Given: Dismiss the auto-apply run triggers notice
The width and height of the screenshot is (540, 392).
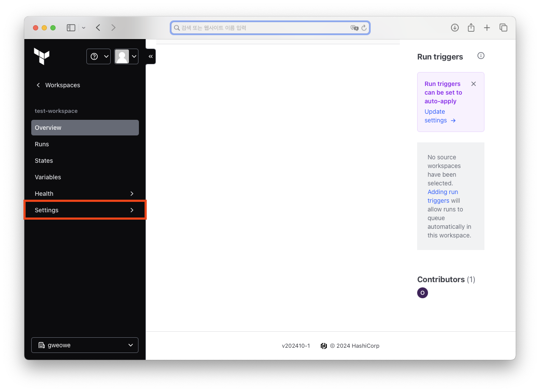Looking at the screenshot, I should pyautogui.click(x=474, y=84).
